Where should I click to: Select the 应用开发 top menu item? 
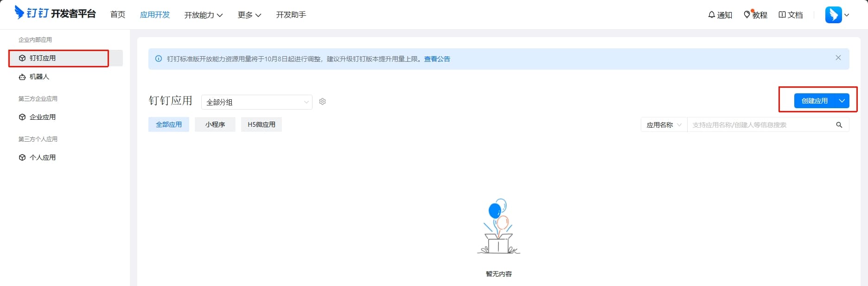tap(155, 15)
